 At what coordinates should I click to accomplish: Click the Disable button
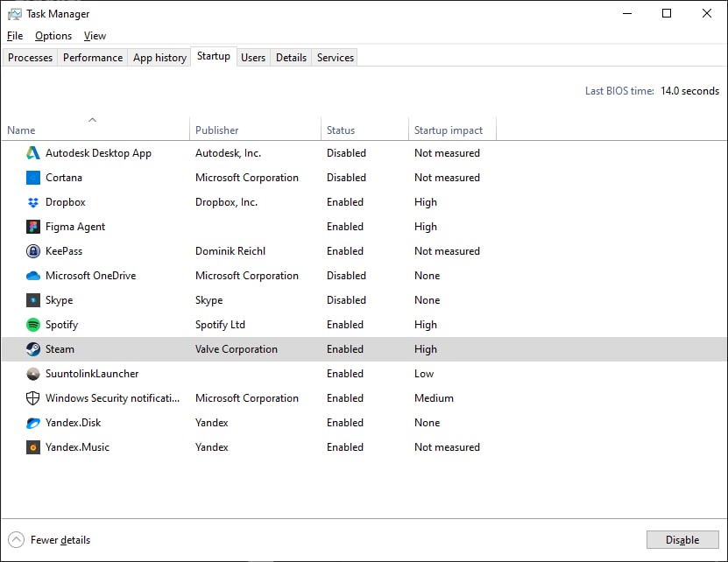pos(682,540)
